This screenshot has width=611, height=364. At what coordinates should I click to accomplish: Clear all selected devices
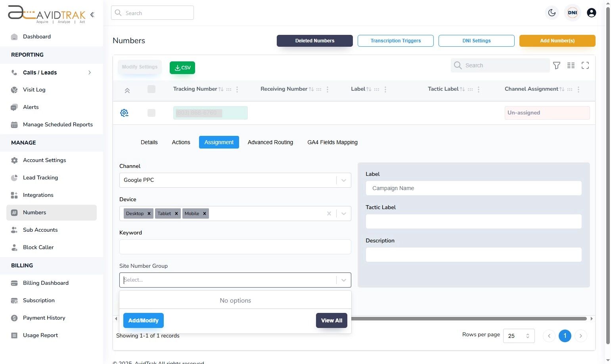pos(329,213)
